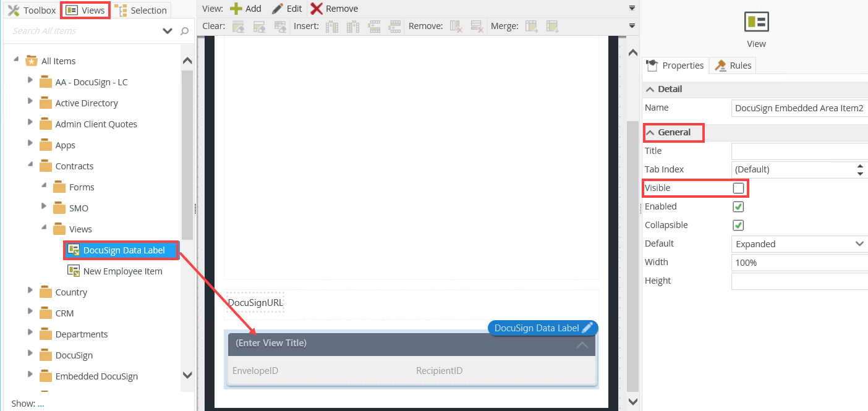Open the Rules tab
This screenshot has width=868, height=411.
point(733,66)
